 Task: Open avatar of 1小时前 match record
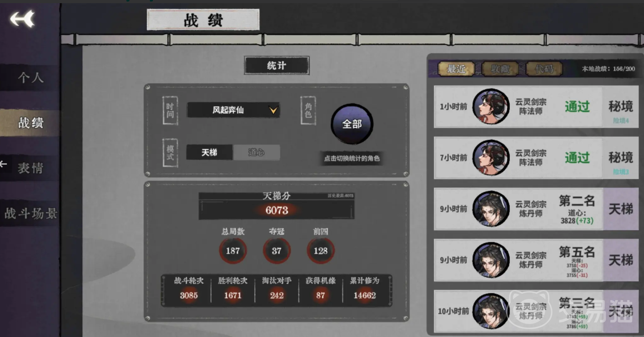coord(490,107)
